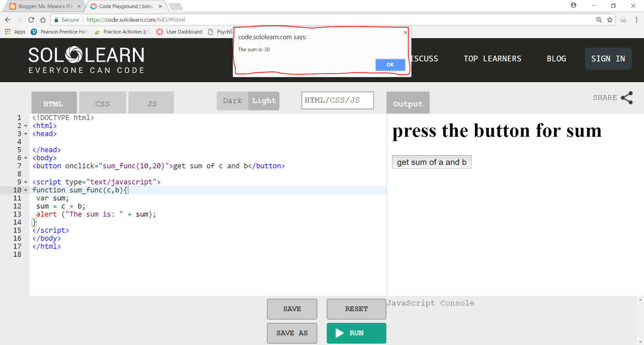Switch to the HTML editor tab

tap(54, 103)
